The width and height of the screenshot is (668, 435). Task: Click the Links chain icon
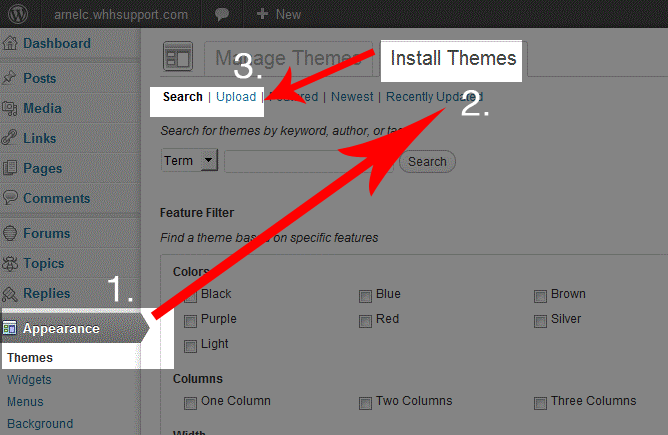click(x=9, y=139)
